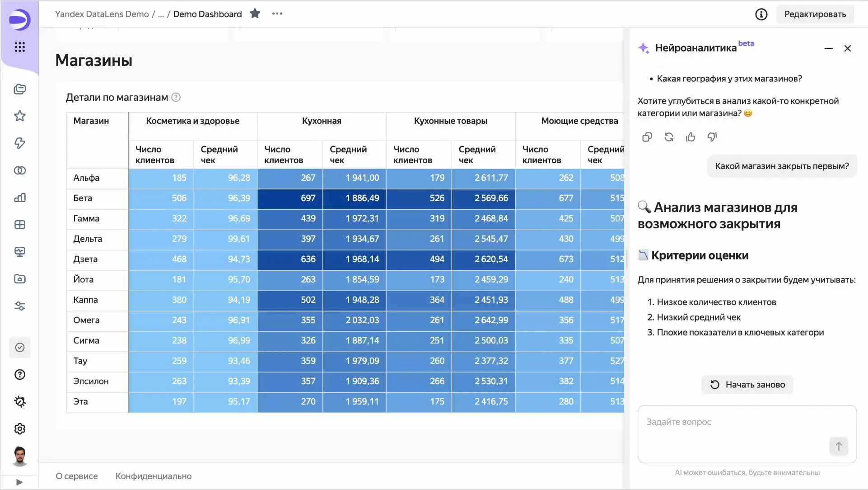Regenerate the Нейроаналитика response
Screen dimensions: 868x490
tap(669, 137)
